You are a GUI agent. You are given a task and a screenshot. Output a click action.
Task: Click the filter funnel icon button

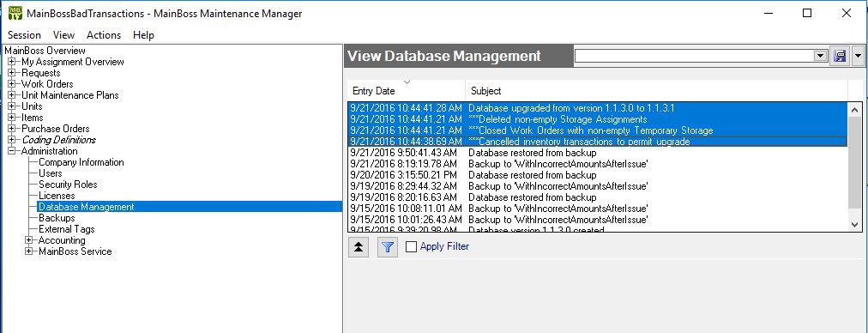[x=388, y=247]
